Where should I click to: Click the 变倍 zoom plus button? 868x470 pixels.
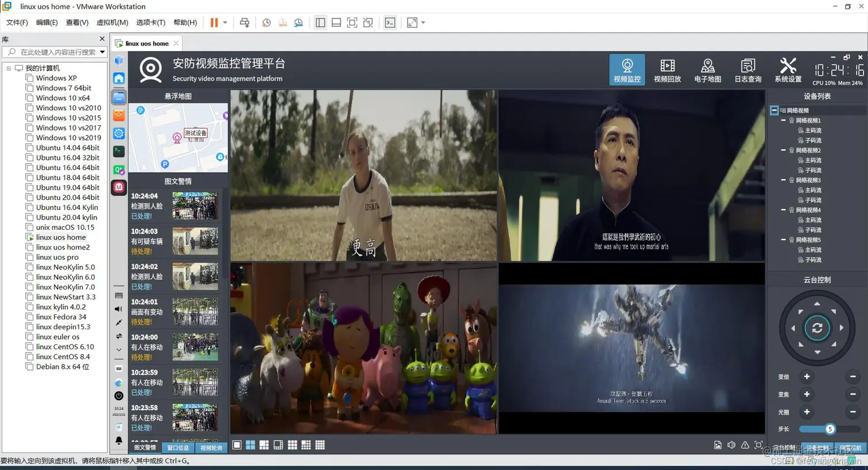point(807,377)
